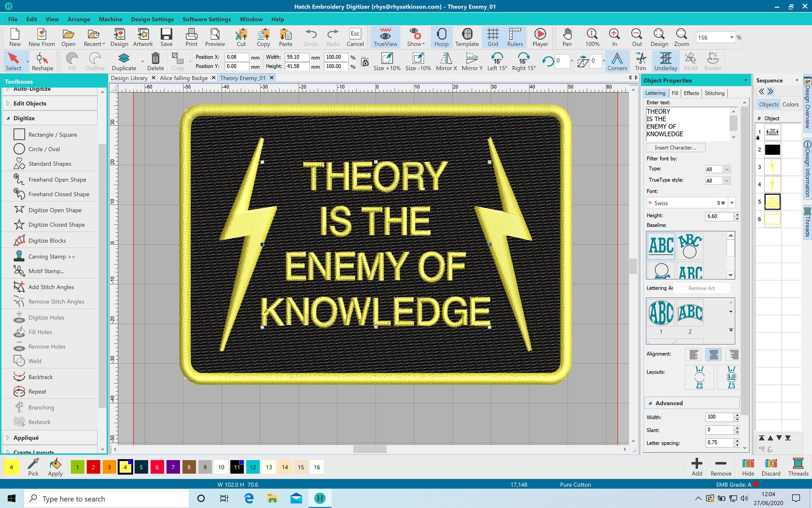Click the Hoop toolbar icon

click(441, 37)
